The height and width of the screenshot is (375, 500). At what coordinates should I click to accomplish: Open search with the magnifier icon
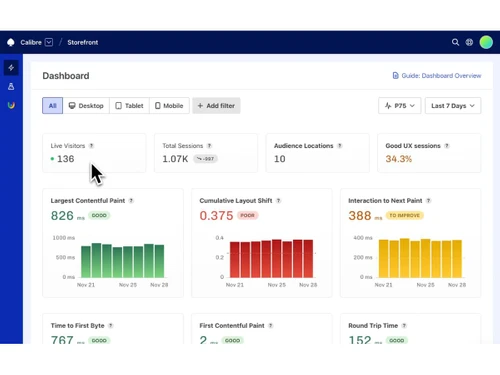coord(455,42)
